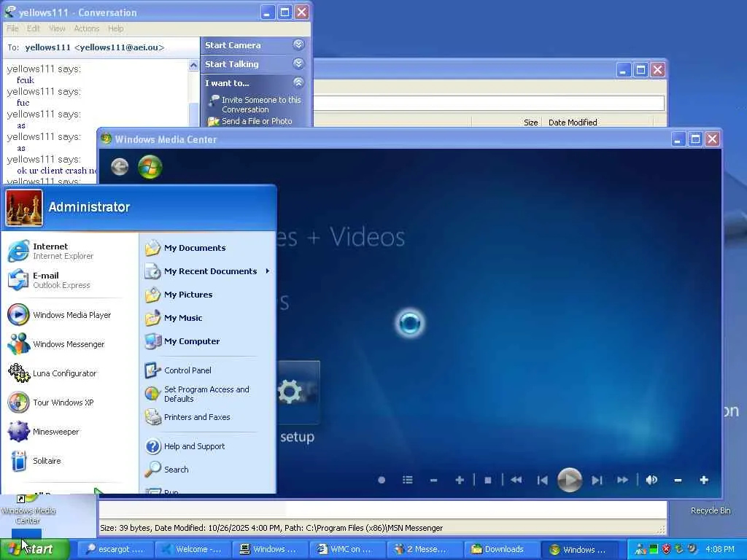This screenshot has width=747, height=560.
Task: Open Edit menu in Conversation window
Action: pos(34,28)
